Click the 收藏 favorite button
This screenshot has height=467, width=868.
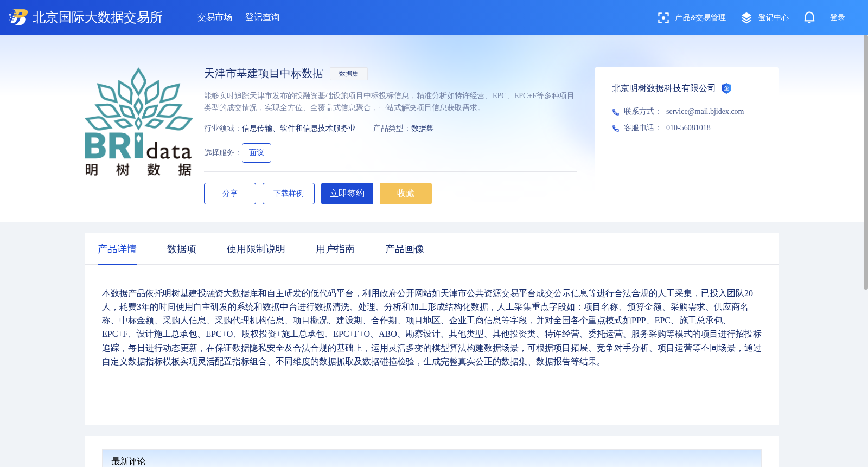406,194
